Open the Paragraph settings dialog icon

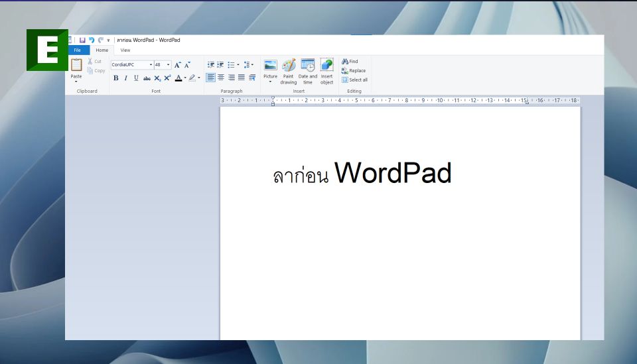(x=252, y=78)
